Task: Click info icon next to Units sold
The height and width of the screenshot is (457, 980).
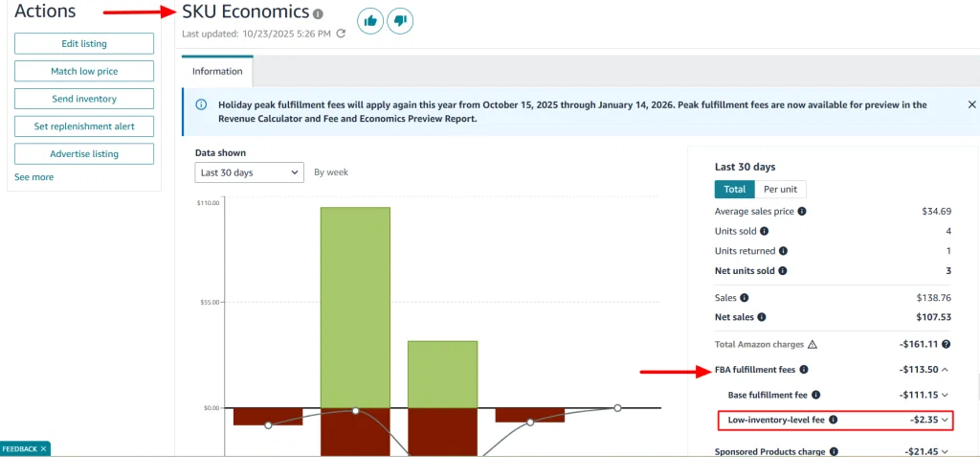Action: tap(763, 232)
